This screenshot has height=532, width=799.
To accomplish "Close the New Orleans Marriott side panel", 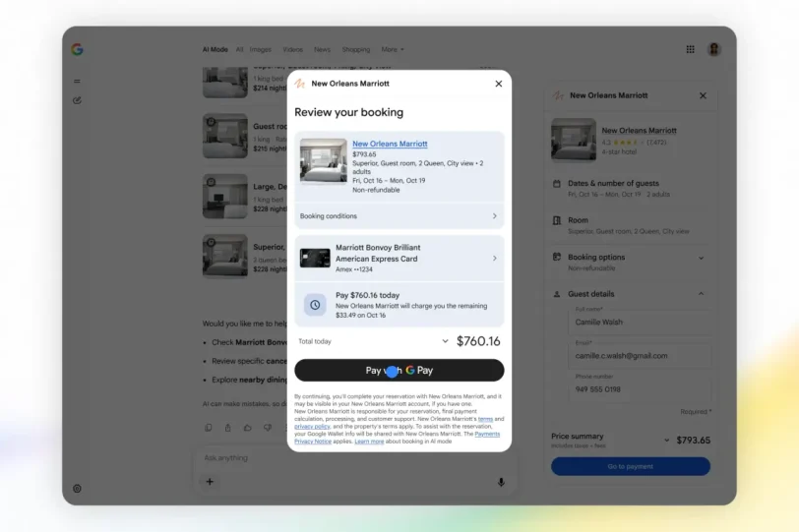I will point(703,95).
